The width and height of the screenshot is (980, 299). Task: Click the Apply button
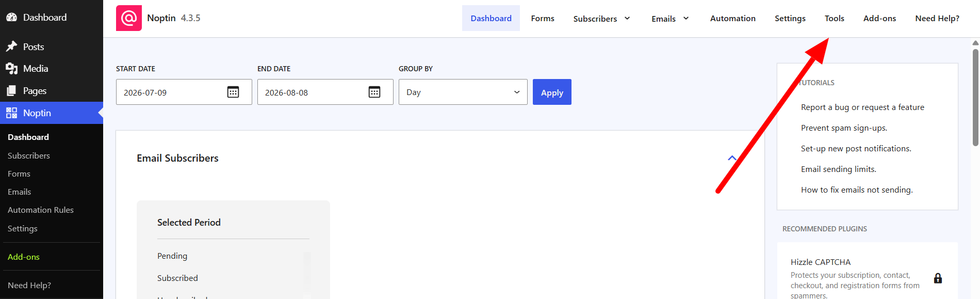(552, 92)
